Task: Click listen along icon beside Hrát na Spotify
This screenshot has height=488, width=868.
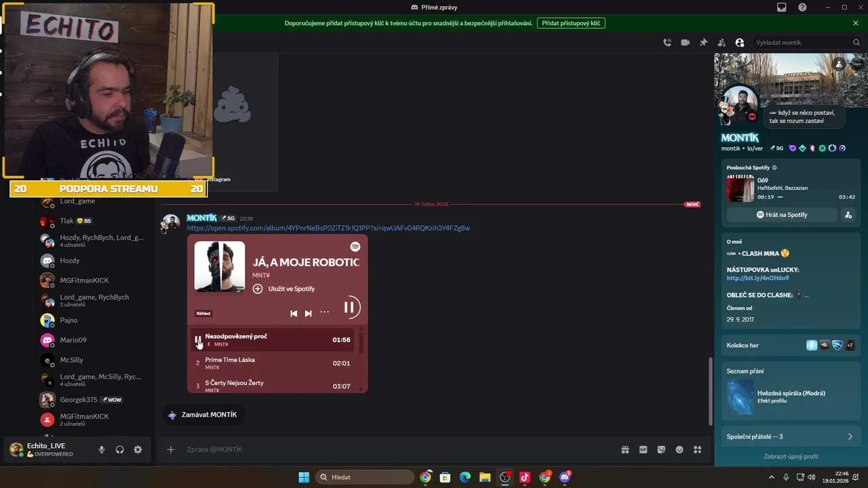Action: click(848, 215)
